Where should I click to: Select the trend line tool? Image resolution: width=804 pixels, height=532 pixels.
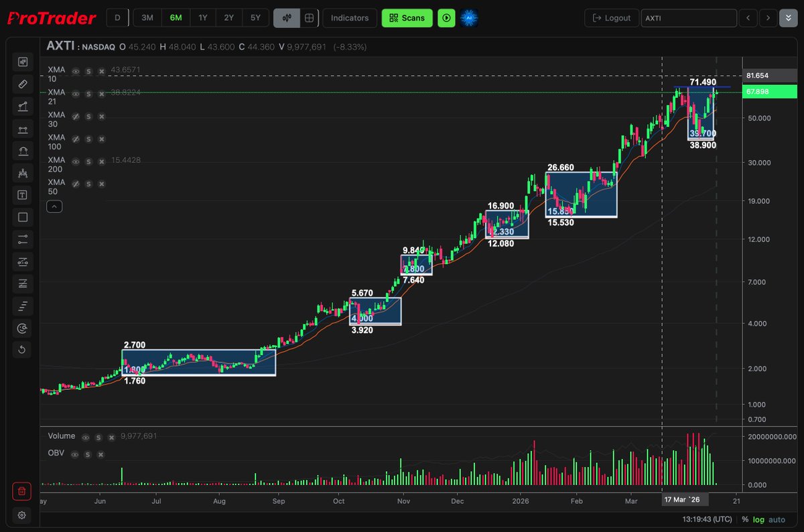coord(23,106)
